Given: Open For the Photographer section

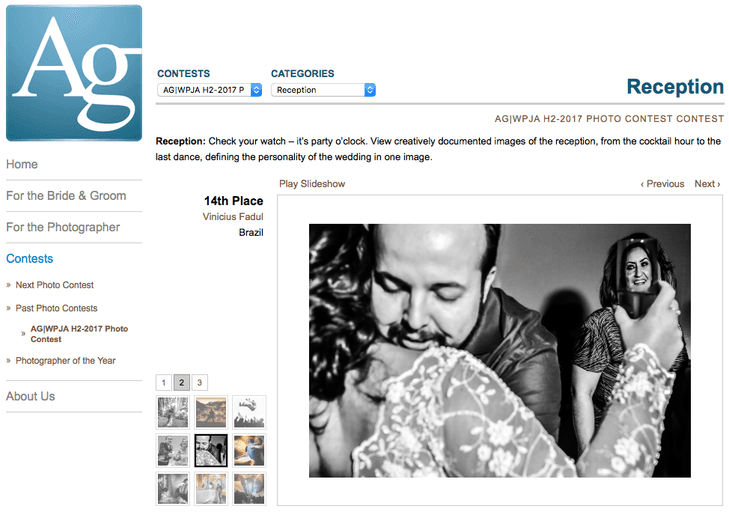Looking at the screenshot, I should (x=63, y=227).
